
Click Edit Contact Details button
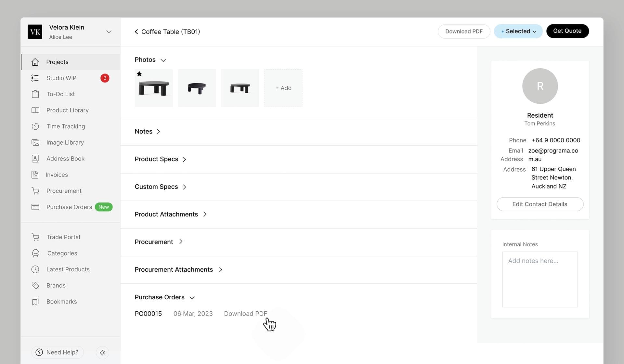coord(540,204)
